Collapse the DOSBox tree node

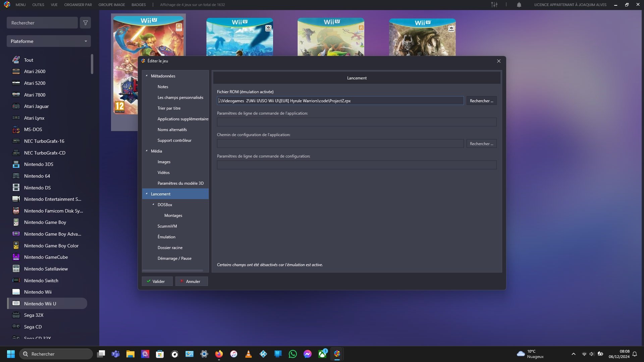pyautogui.click(x=153, y=204)
